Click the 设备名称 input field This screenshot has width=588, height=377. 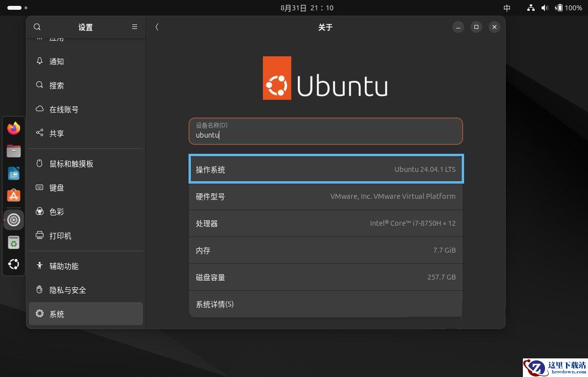[326, 131]
